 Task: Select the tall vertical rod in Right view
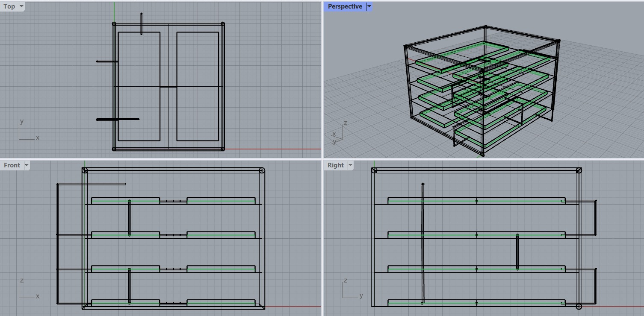423,243
